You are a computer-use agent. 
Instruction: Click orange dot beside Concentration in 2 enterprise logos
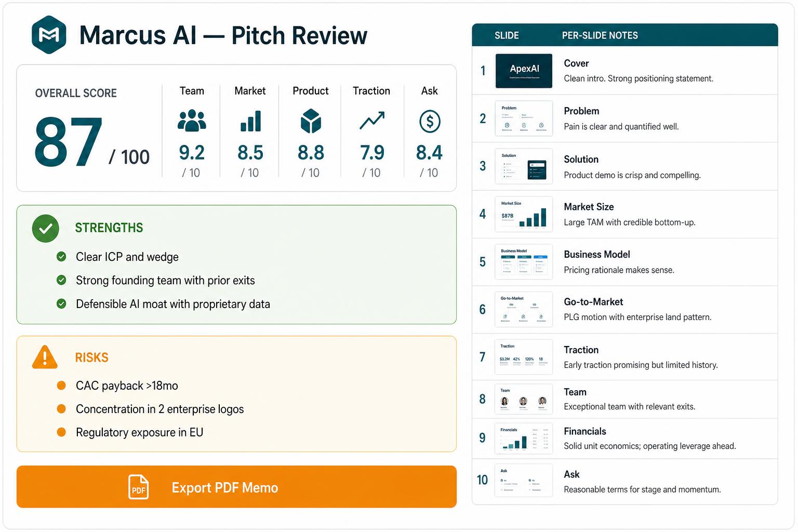pos(61,409)
